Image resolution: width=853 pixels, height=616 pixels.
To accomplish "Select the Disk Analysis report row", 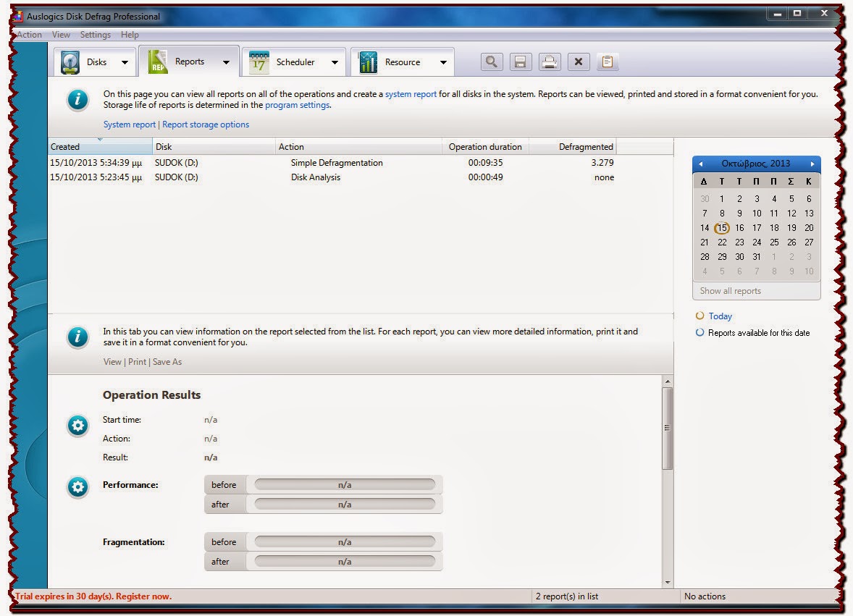I will pyautogui.click(x=332, y=177).
